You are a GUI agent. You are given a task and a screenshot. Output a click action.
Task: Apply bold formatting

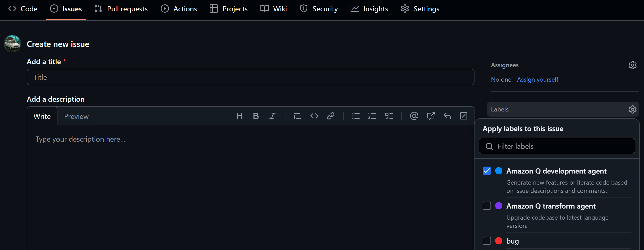[256, 116]
